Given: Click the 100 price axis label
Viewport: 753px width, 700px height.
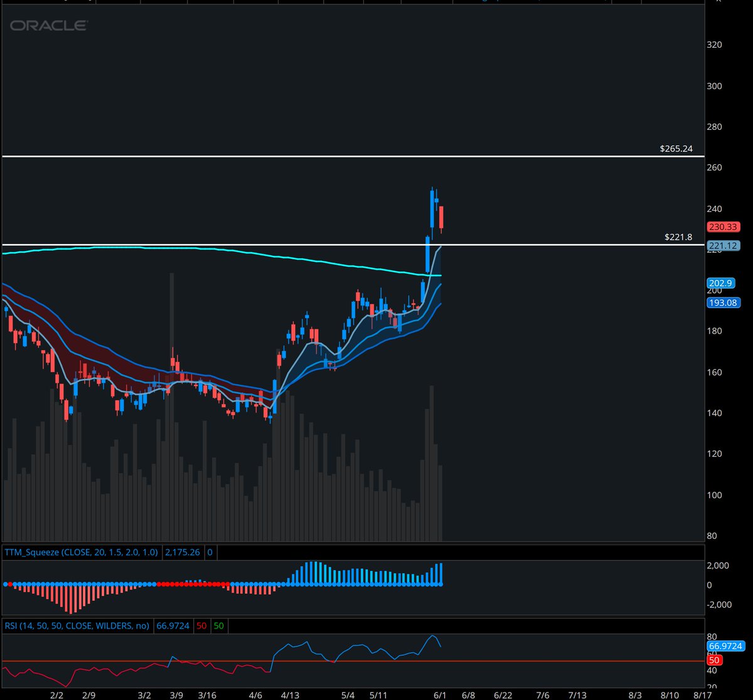Looking at the screenshot, I should (x=715, y=495).
